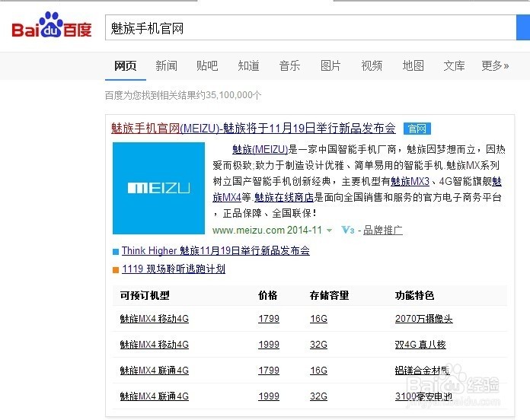The width and height of the screenshot is (530, 420).
Task: Select the 网页 tab
Action: [126, 65]
